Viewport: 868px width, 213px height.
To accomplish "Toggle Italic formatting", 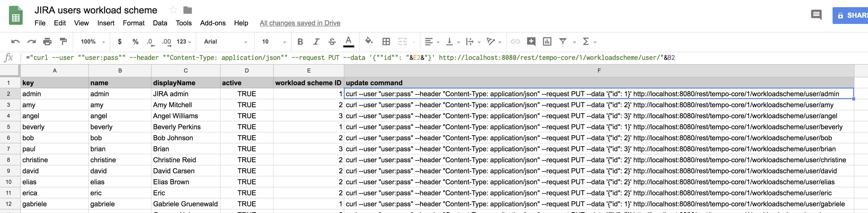I will (x=316, y=42).
